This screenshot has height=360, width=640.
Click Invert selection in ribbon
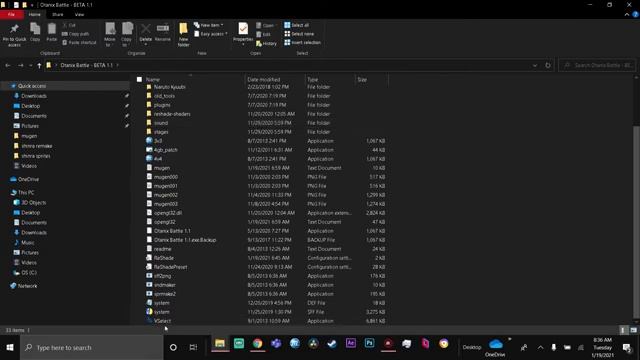(302, 42)
